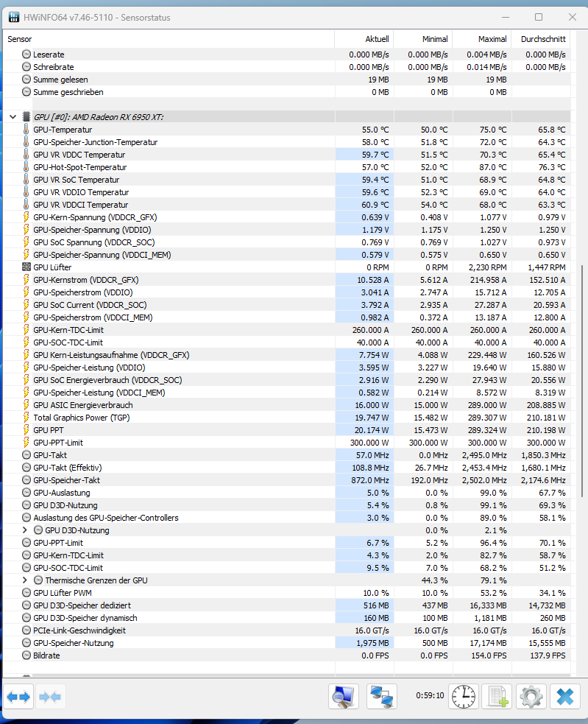The height and width of the screenshot is (724, 588).
Task: Minimize the HWiNFO64 Sensorstatus window
Action: click(x=506, y=17)
